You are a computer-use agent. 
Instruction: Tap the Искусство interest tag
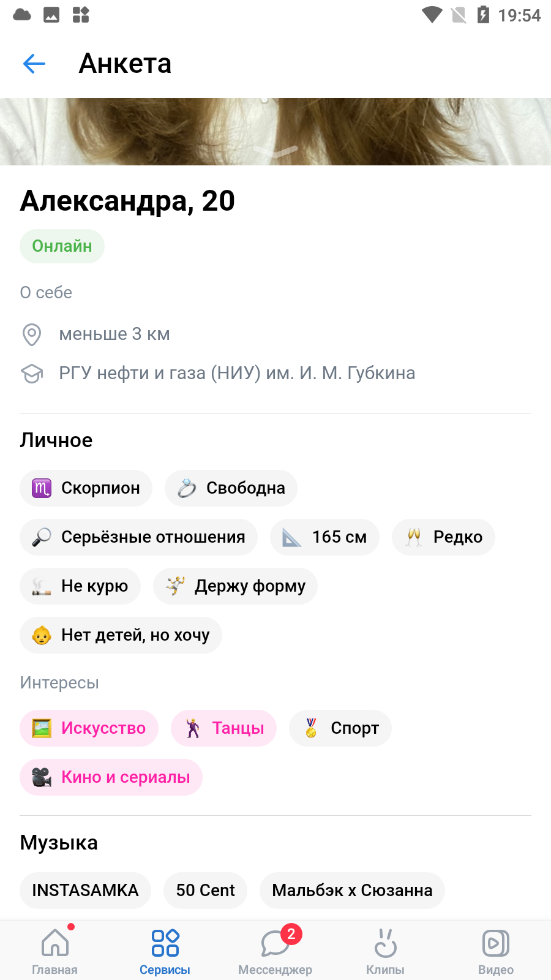(x=89, y=728)
